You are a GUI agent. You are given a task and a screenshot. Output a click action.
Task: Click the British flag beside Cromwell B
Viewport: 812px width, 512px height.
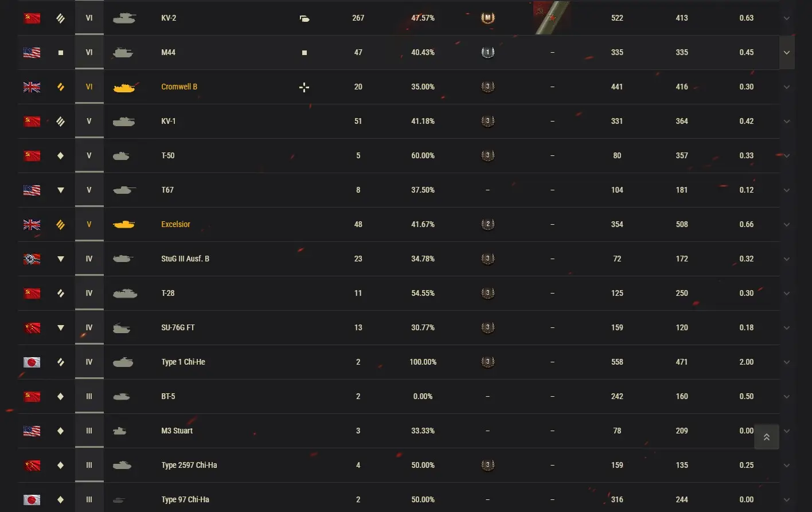tap(32, 87)
